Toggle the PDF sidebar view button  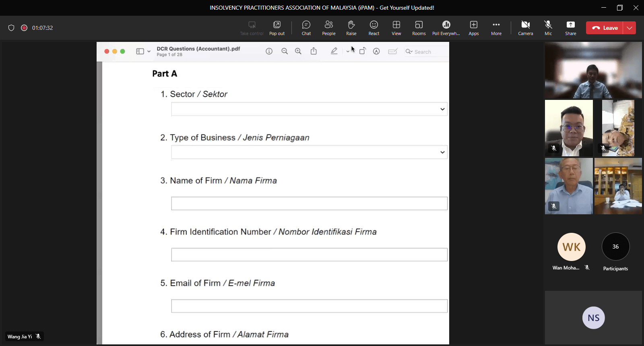(x=140, y=52)
